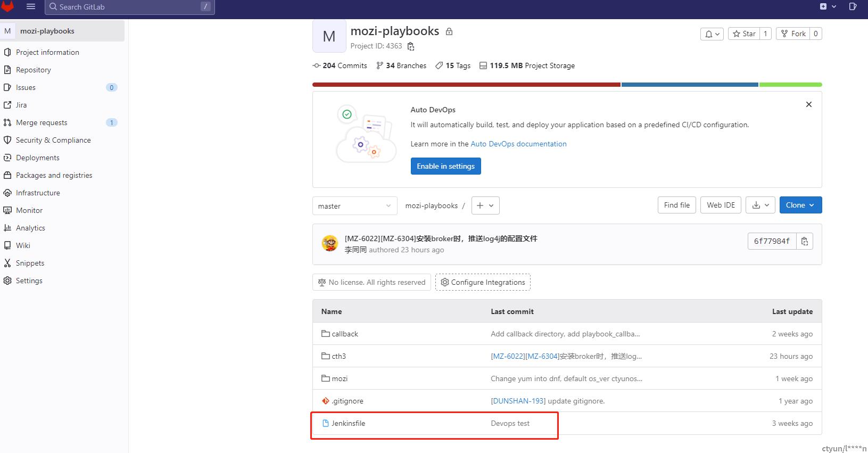This screenshot has height=453, width=868.
Task: Open Jira link in sidebar
Action: [x=21, y=105]
